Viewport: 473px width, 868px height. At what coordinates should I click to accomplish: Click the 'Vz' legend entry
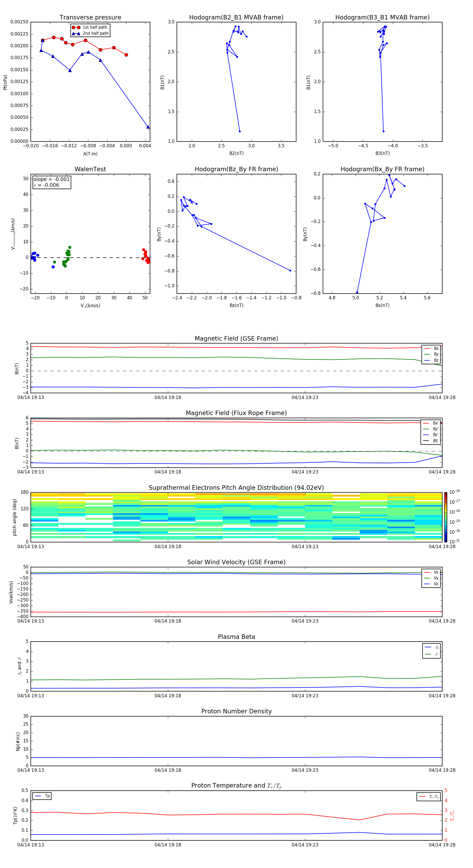[x=431, y=584]
